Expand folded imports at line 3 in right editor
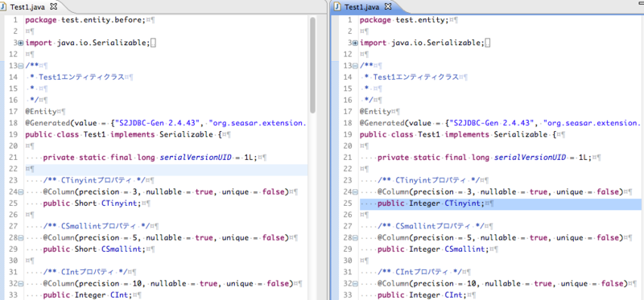The image size is (644, 300). (x=355, y=43)
